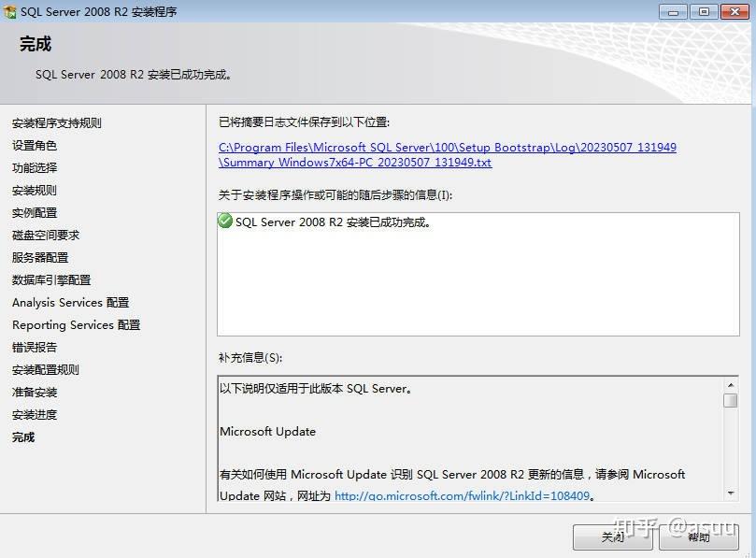Select the 安装进度 step
This screenshot has width=756, height=558.
(x=35, y=414)
